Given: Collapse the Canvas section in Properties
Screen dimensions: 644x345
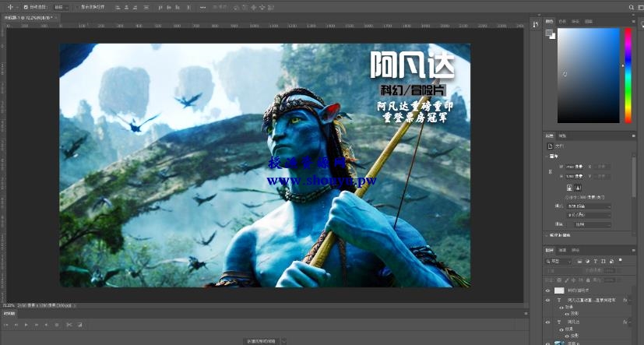Looking at the screenshot, I should (547, 156).
